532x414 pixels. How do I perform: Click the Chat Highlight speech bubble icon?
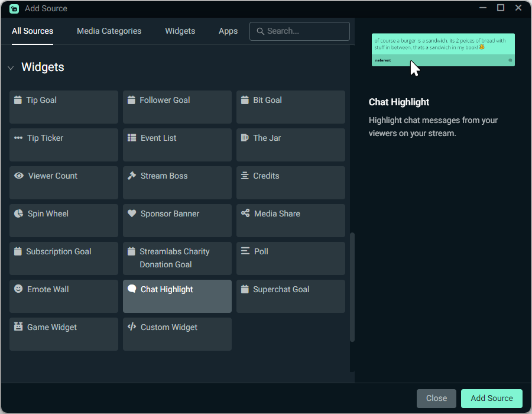coord(131,289)
